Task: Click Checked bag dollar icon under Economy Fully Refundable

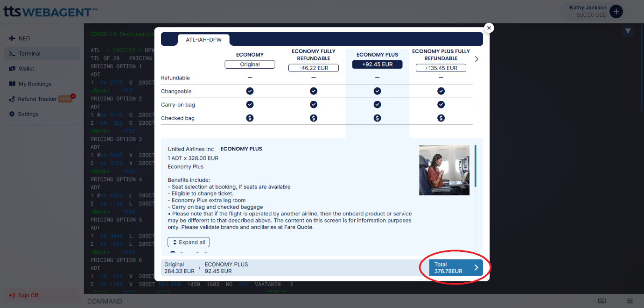Action: point(314,118)
